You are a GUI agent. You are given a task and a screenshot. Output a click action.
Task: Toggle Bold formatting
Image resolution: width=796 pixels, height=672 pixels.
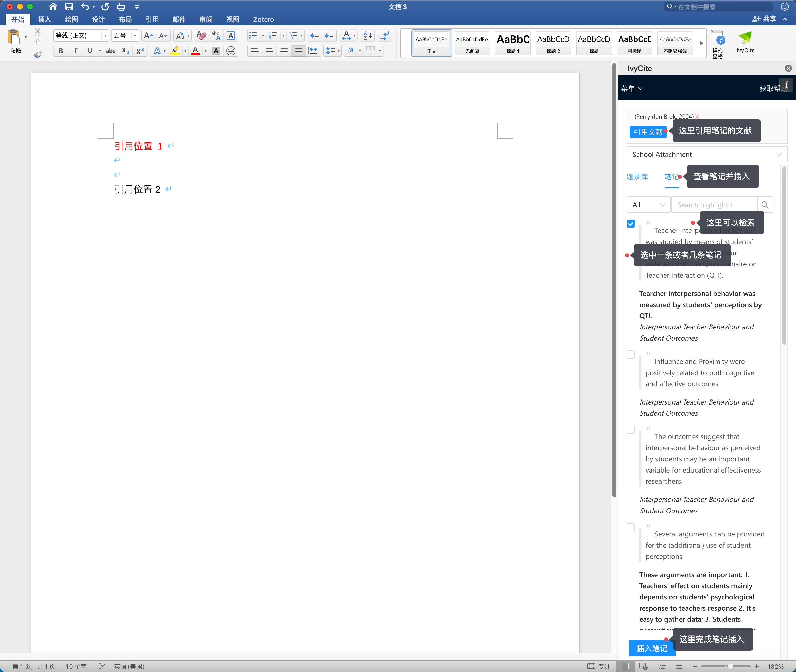[x=61, y=51]
